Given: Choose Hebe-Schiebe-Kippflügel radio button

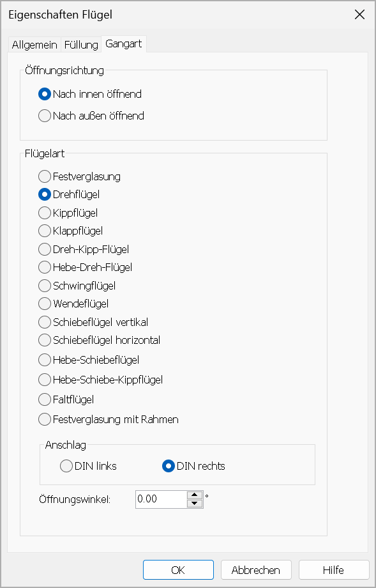Looking at the screenshot, I should point(101,380).
